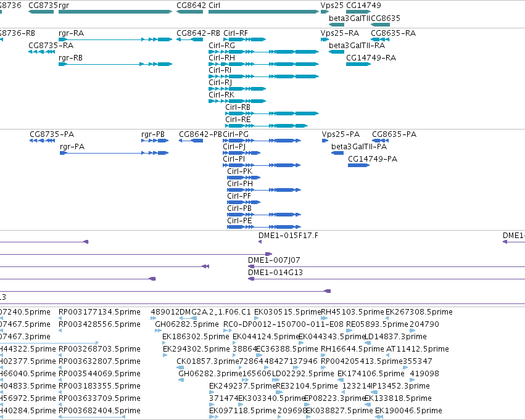Viewport: 525px width, 420px height.
Task: Select protein Cirl-PG
Action: pyautogui.click(x=262, y=141)
